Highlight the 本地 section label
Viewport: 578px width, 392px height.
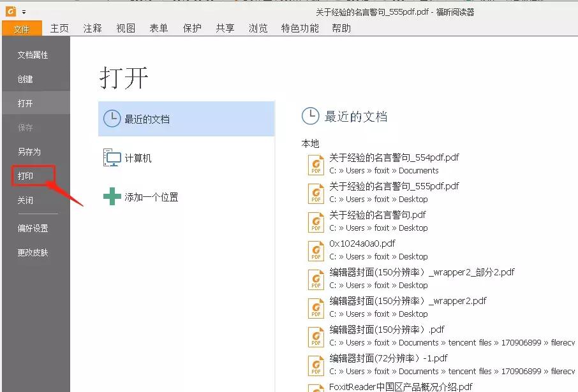pyautogui.click(x=309, y=143)
